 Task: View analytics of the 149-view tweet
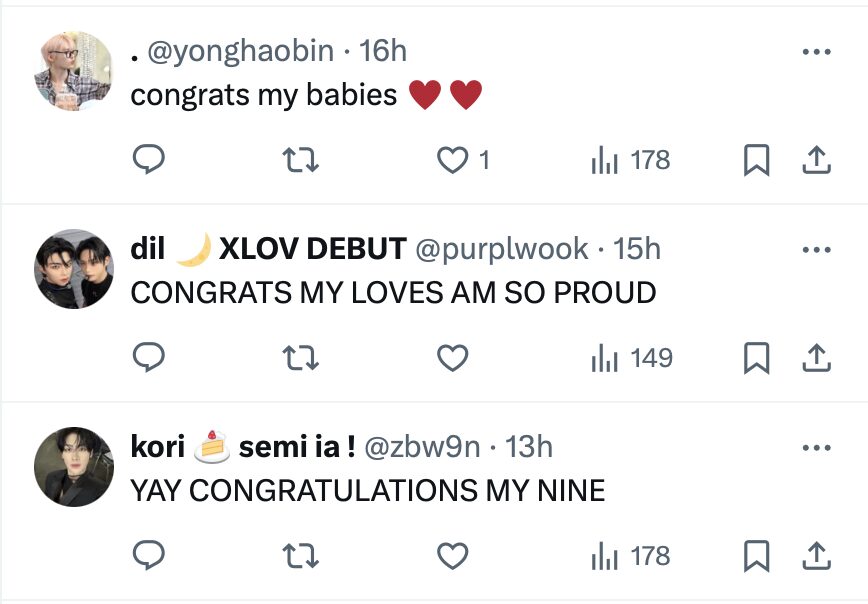coord(632,358)
